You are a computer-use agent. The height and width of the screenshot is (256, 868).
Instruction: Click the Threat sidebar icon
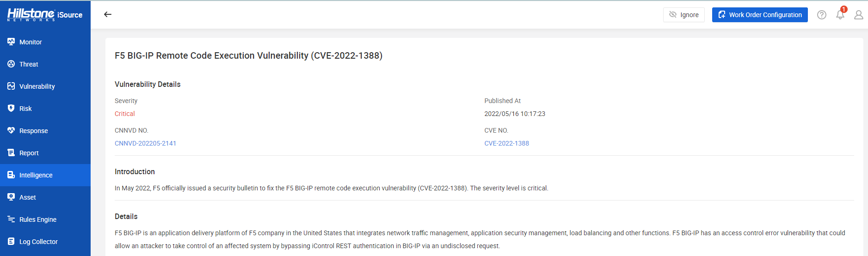point(11,64)
